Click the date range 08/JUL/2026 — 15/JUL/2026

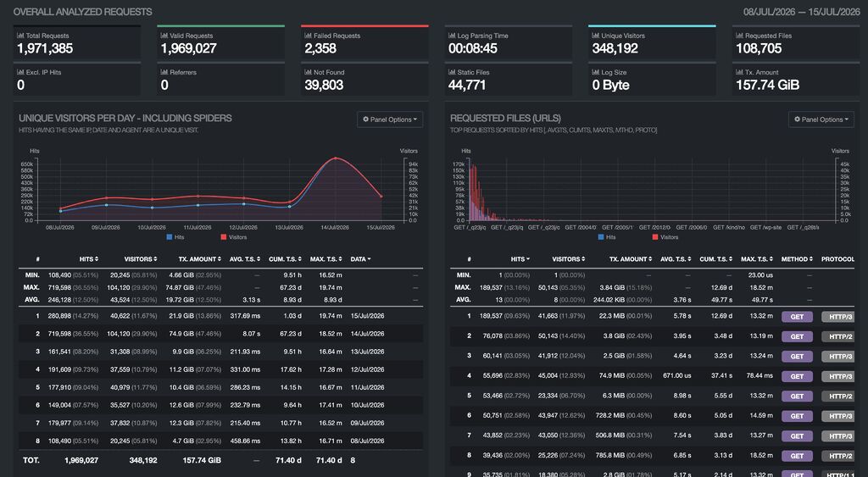pyautogui.click(x=802, y=12)
